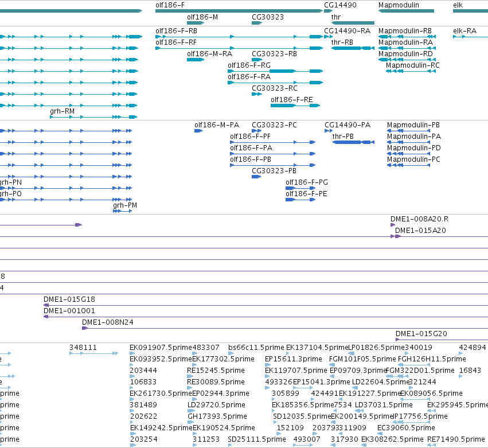Viewport: 488px width, 448px height.
Task: Select transcript Mapmodulin-RC
Action: pos(411,71)
